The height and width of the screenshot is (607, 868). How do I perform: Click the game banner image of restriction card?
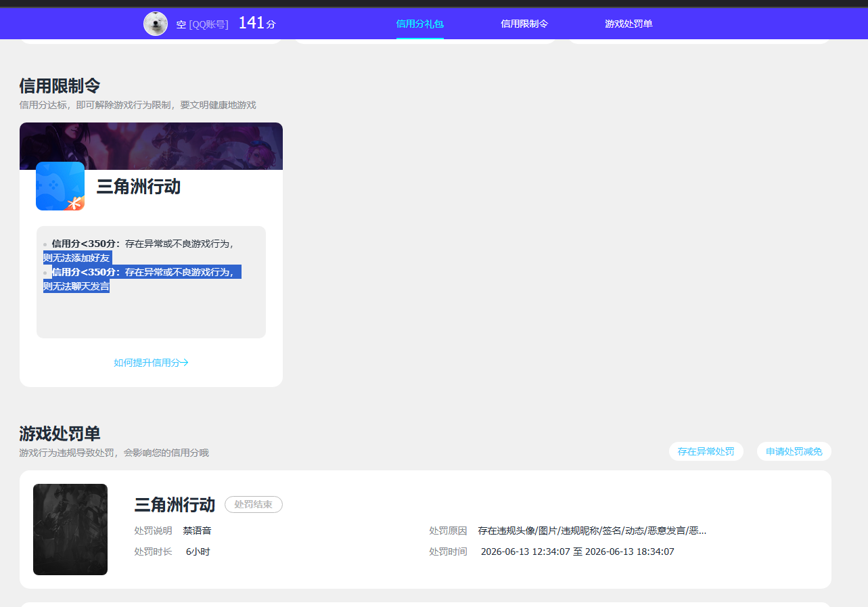click(151, 146)
